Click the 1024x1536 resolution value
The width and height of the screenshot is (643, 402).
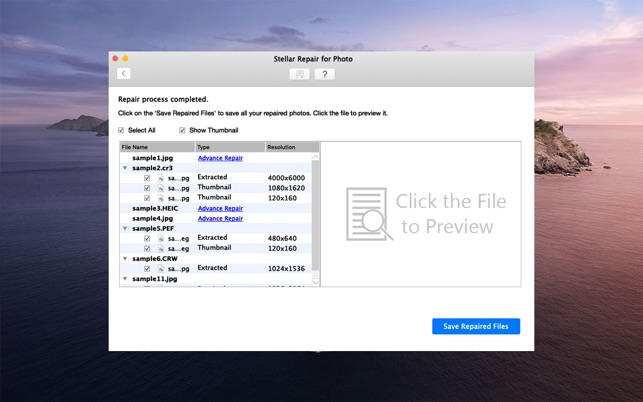point(286,269)
